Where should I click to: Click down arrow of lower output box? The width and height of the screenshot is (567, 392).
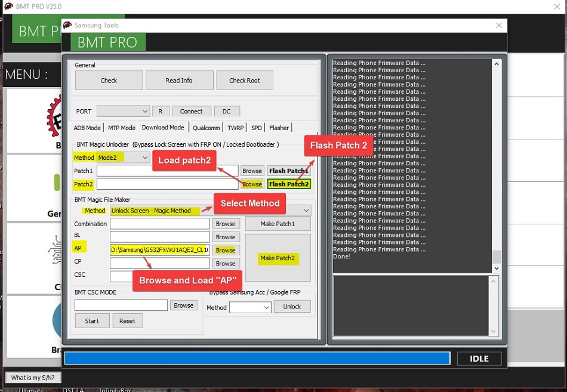point(493,331)
